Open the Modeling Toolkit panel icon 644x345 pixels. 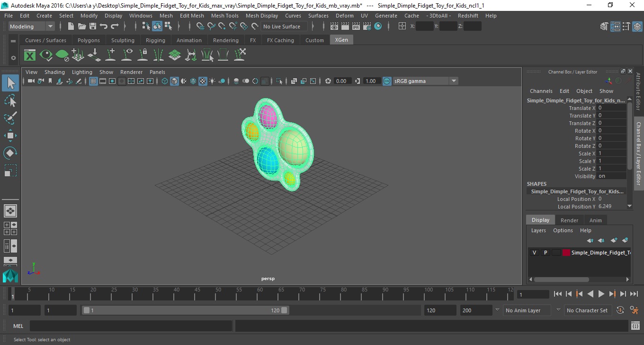pyautogui.click(x=604, y=27)
